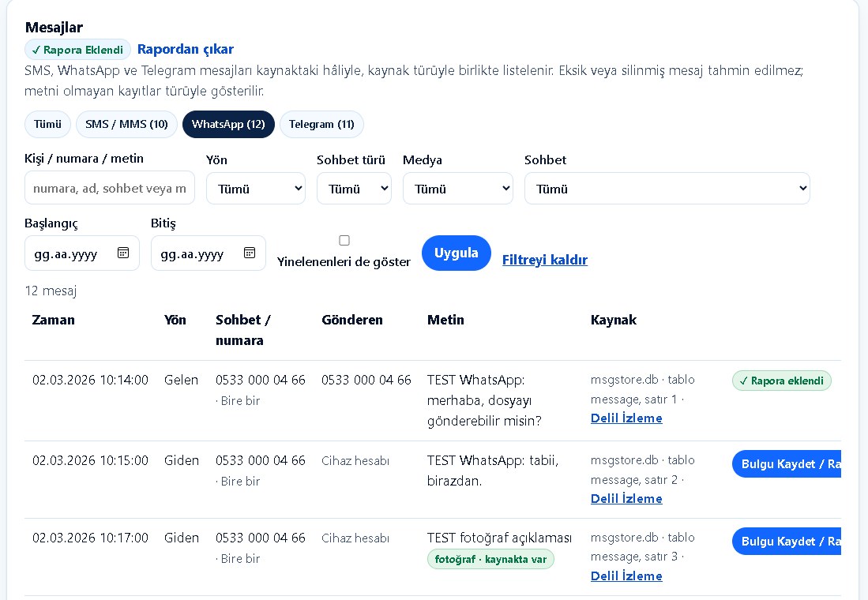The image size is (868, 600).
Task: Click the Uygula button
Action: (x=457, y=253)
